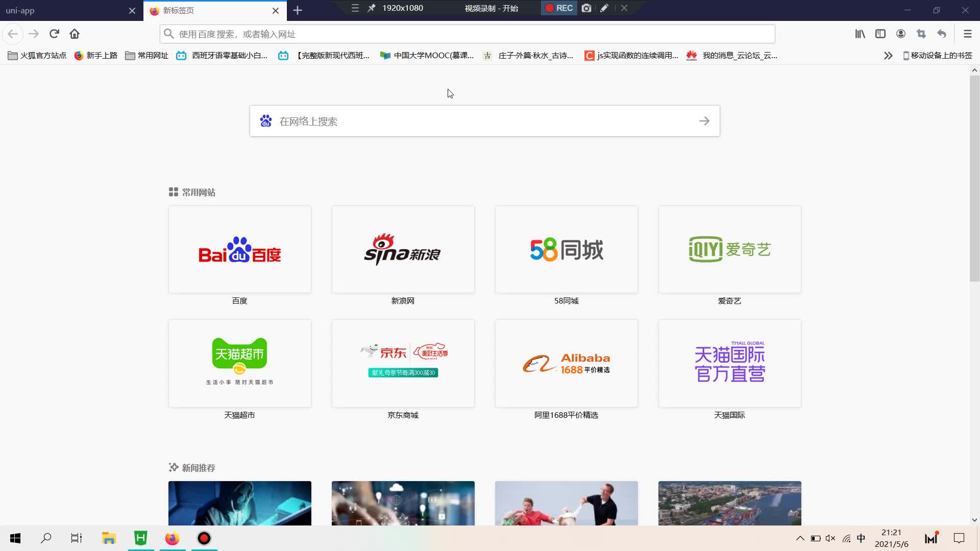Viewport: 980px width, 551px height.
Task: Show hidden system tray icons
Action: tap(800, 538)
